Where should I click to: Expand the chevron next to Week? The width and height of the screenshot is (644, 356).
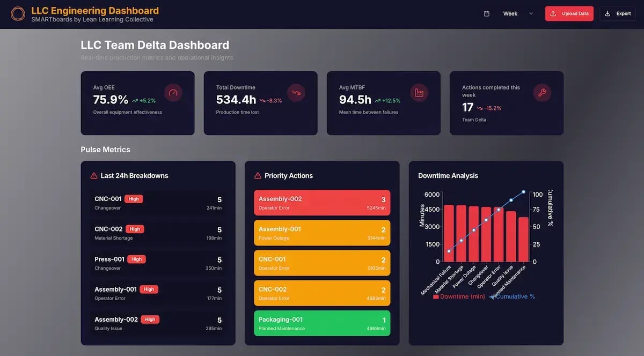point(531,14)
